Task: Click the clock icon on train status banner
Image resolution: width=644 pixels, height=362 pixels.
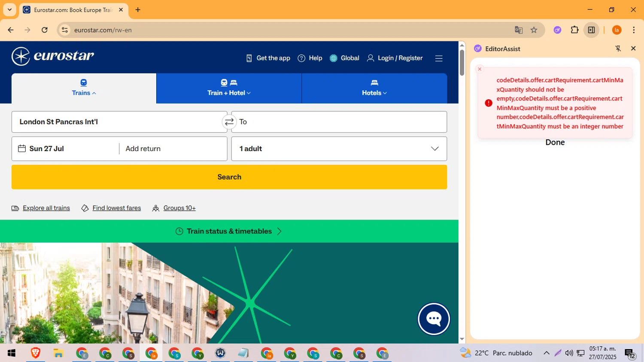Action: (179, 231)
